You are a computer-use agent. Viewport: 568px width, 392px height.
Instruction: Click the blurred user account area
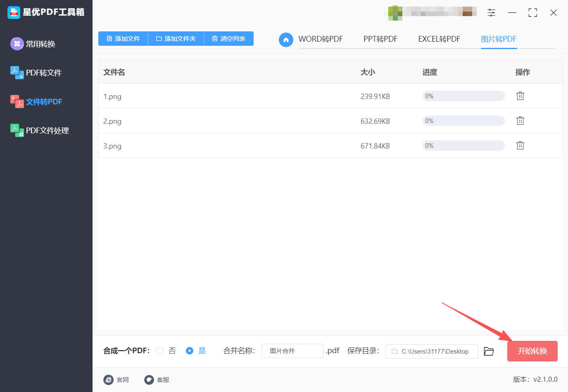[430, 13]
